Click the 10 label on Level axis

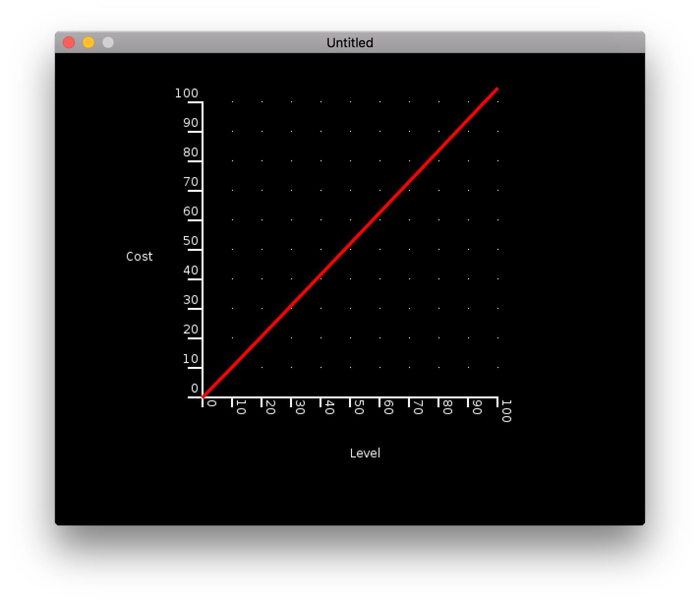(x=241, y=407)
